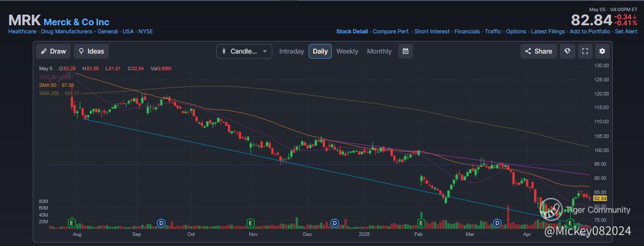
Task: Open the Ideas lightbulb menu
Action: pos(91,52)
